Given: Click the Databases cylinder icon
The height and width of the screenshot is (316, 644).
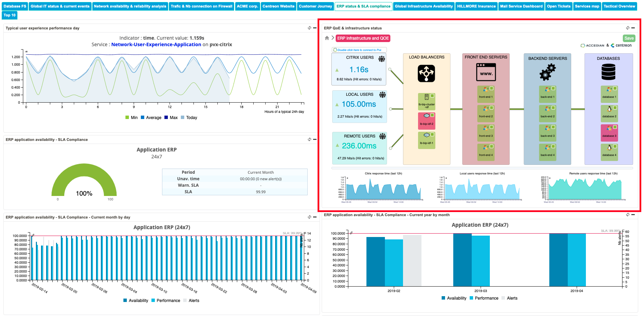Looking at the screenshot, I should pyautogui.click(x=608, y=72).
